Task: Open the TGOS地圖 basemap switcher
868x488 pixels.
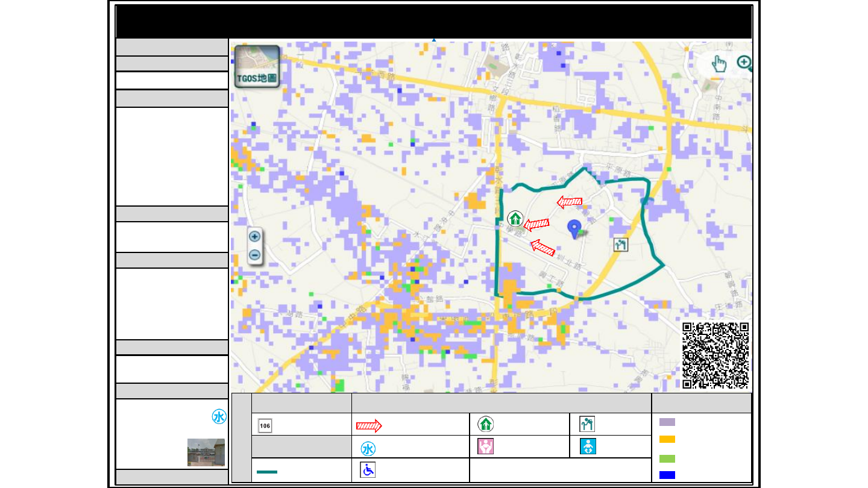Action: [257, 66]
